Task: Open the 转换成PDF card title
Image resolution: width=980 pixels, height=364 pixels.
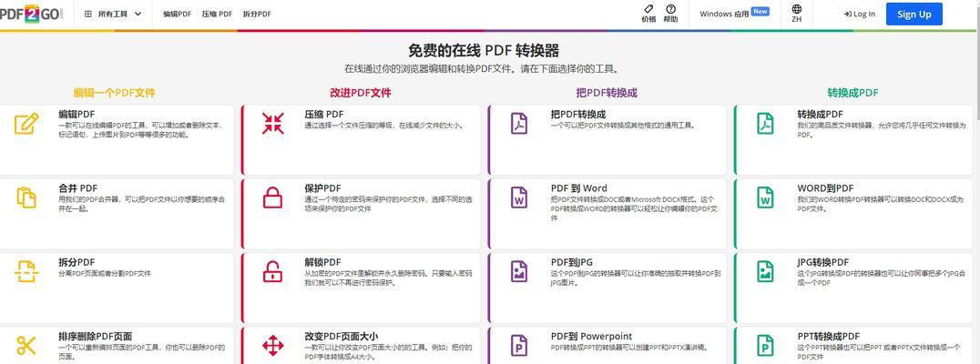Action: 820,115
